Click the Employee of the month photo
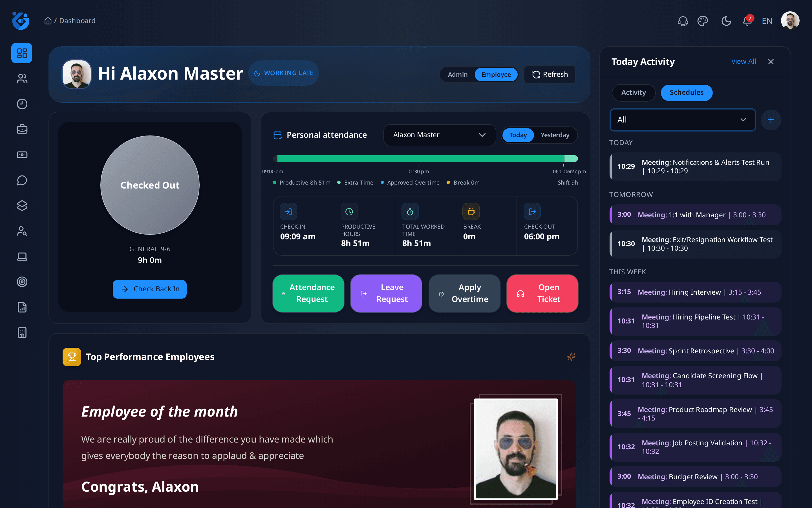 (516, 449)
